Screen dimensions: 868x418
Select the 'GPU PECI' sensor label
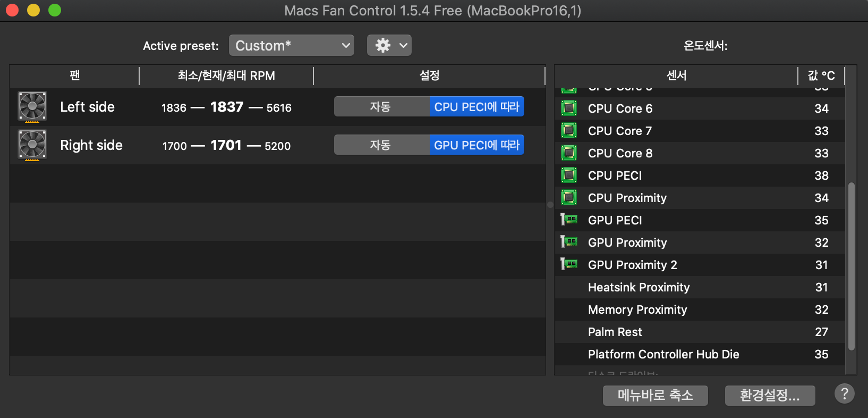[x=615, y=220]
